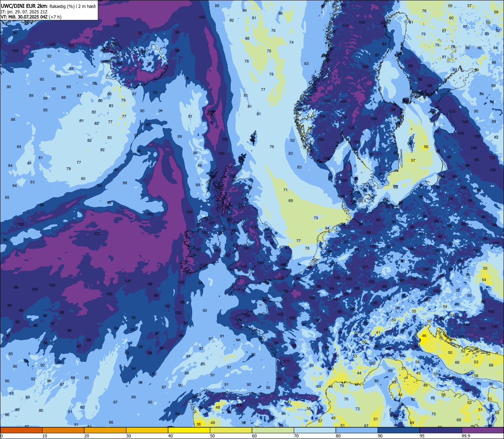The width and height of the screenshot is (504, 439).
Task: Click the 10–20% orange legend swatch
Action: [x=63, y=430]
